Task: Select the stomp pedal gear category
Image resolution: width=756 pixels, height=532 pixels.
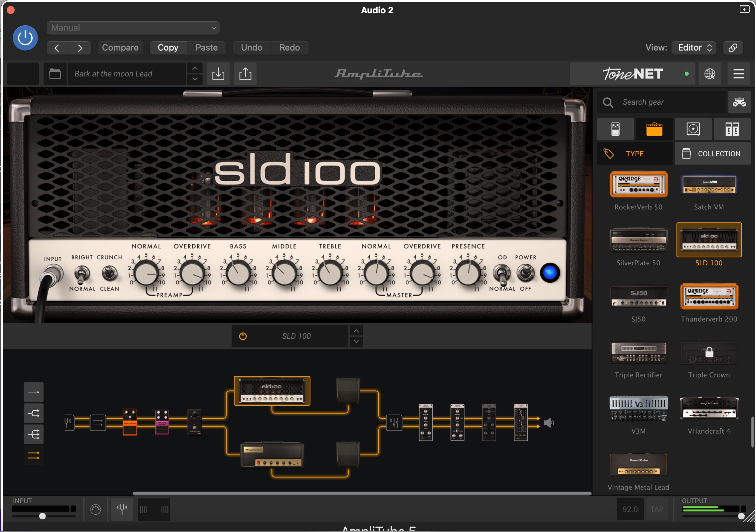Action: tap(616, 129)
